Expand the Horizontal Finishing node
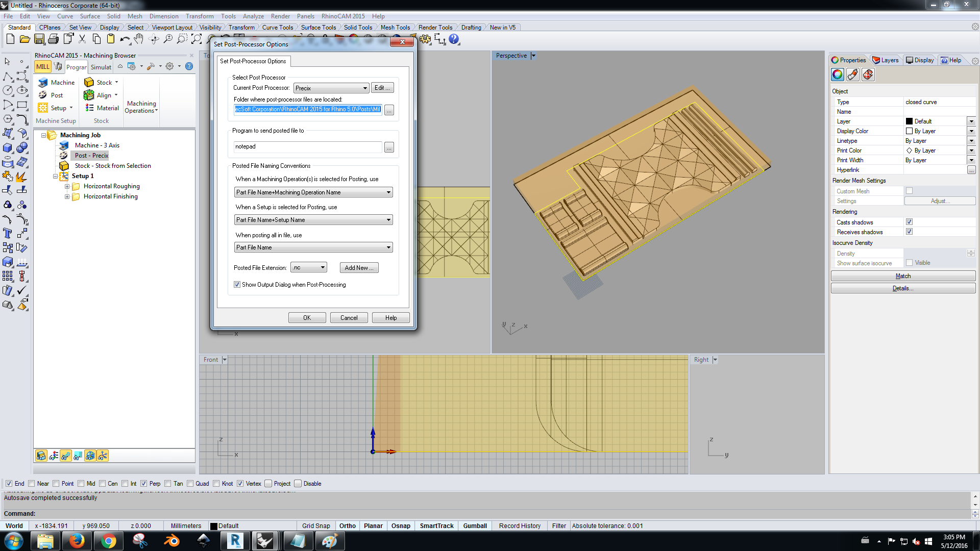Image resolution: width=980 pixels, height=551 pixels. 67,196
